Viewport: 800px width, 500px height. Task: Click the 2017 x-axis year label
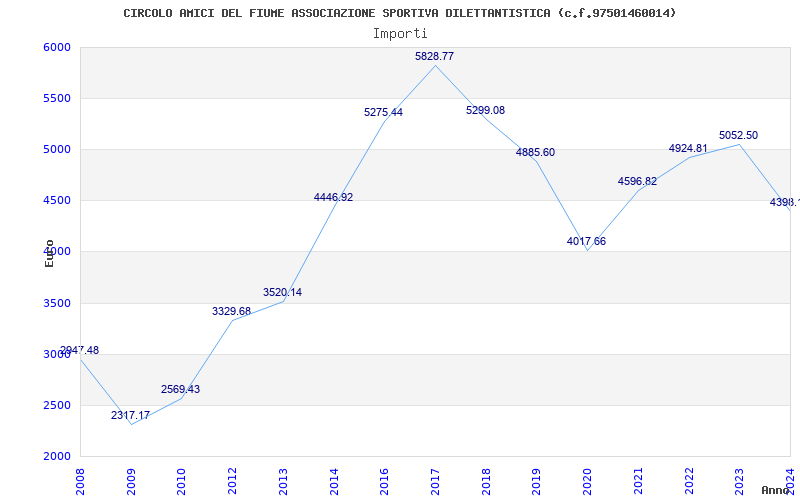tap(435, 482)
